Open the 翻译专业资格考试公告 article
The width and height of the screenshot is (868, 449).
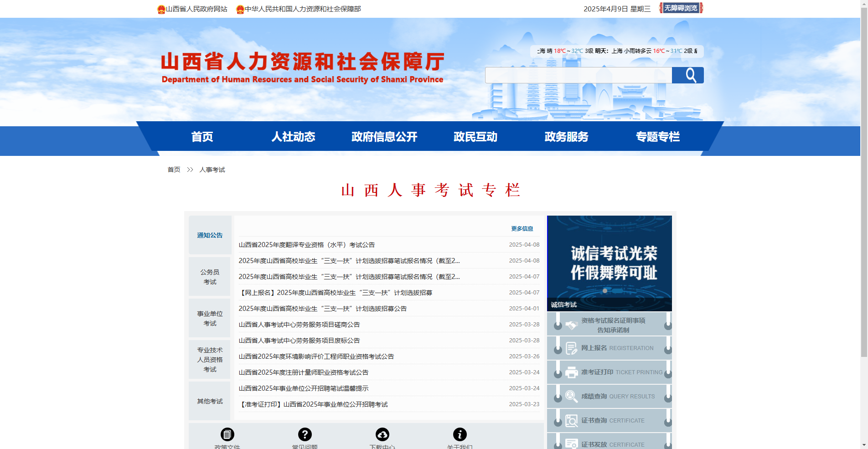(x=307, y=244)
